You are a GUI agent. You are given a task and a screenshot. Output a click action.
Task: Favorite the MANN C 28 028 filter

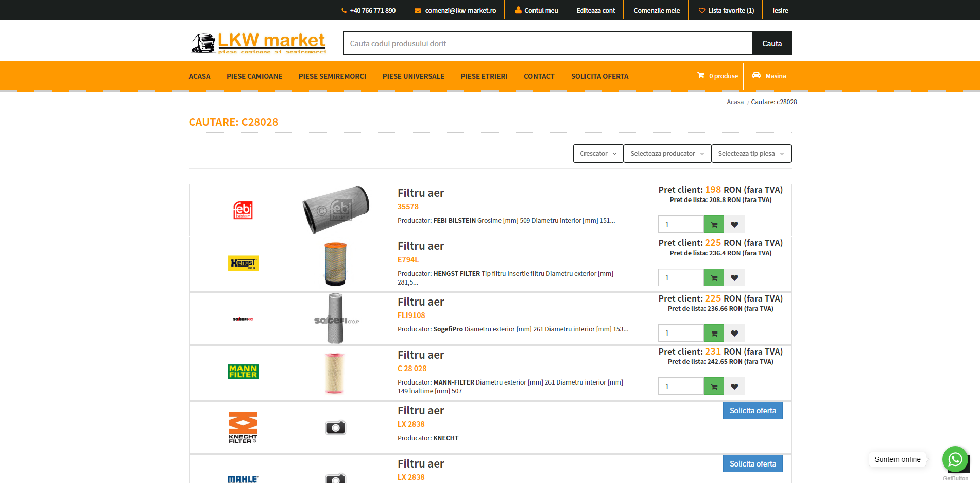(x=734, y=386)
